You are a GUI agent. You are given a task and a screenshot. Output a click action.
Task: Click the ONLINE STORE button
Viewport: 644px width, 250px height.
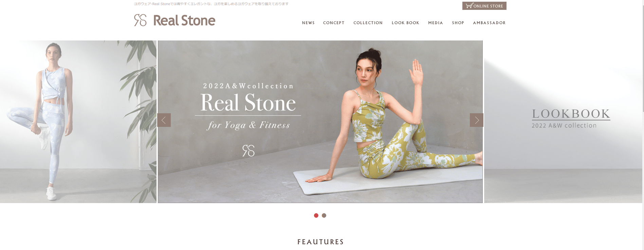(484, 6)
